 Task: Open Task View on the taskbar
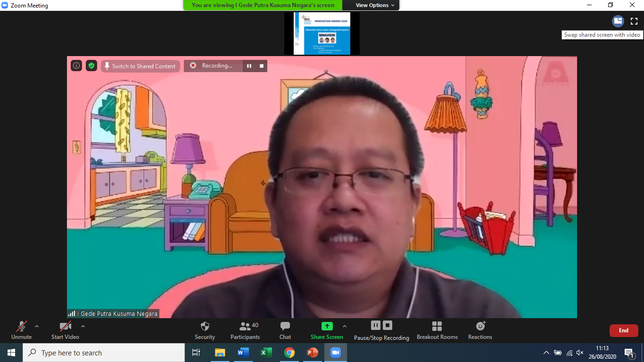tap(196, 353)
